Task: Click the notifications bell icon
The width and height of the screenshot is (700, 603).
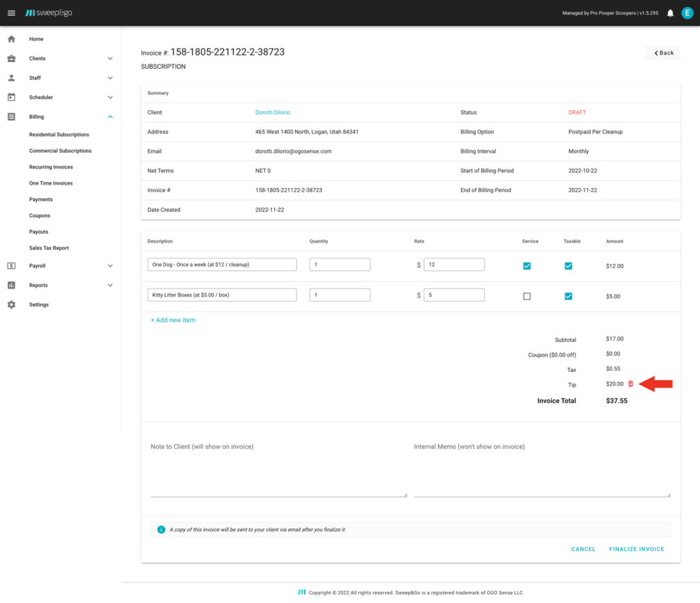Action: coord(670,13)
